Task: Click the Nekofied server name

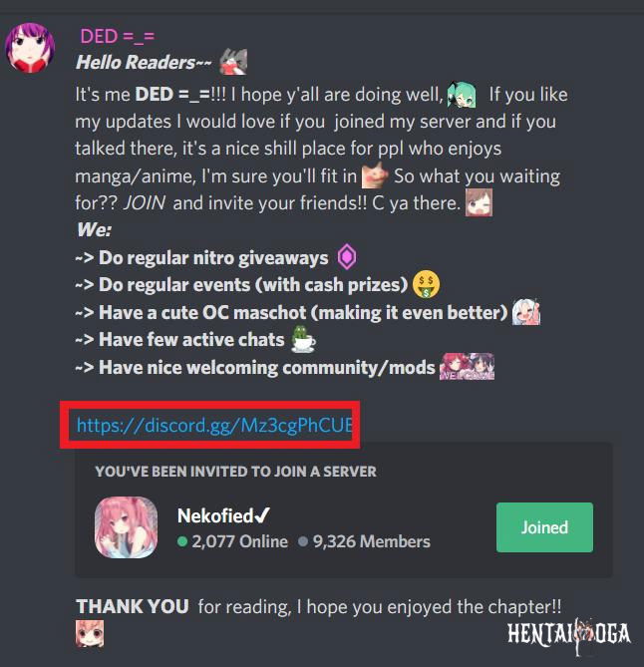Action: click(x=223, y=515)
